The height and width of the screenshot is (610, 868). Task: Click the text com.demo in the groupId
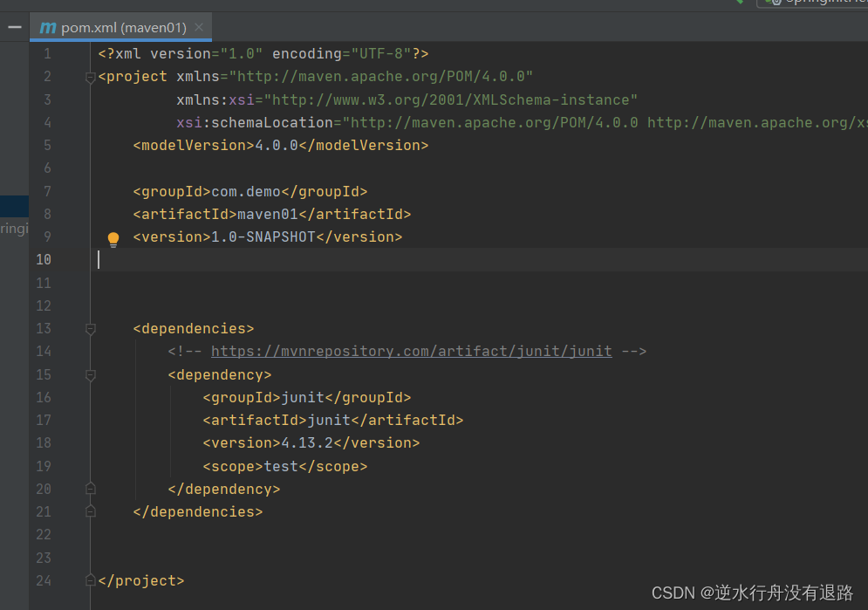246,191
